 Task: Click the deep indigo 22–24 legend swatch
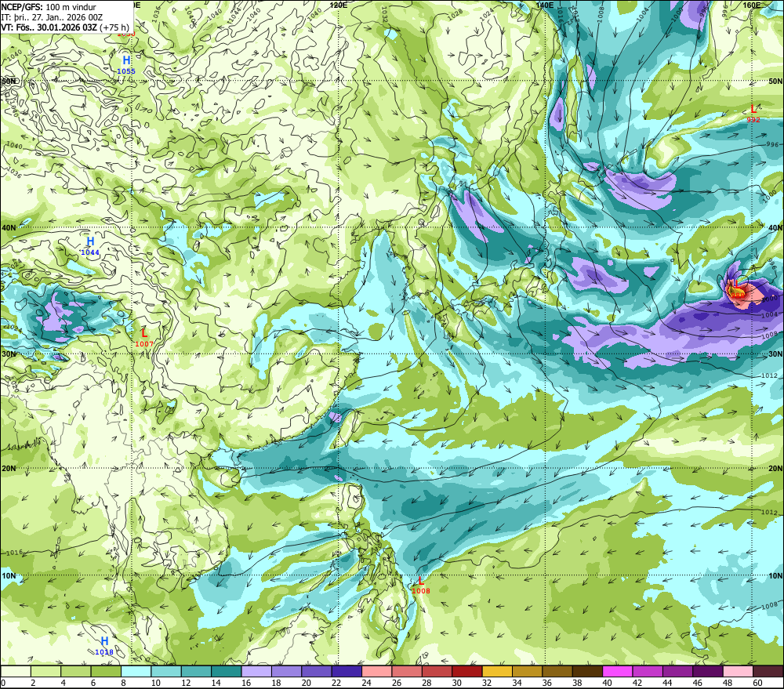coord(347,672)
